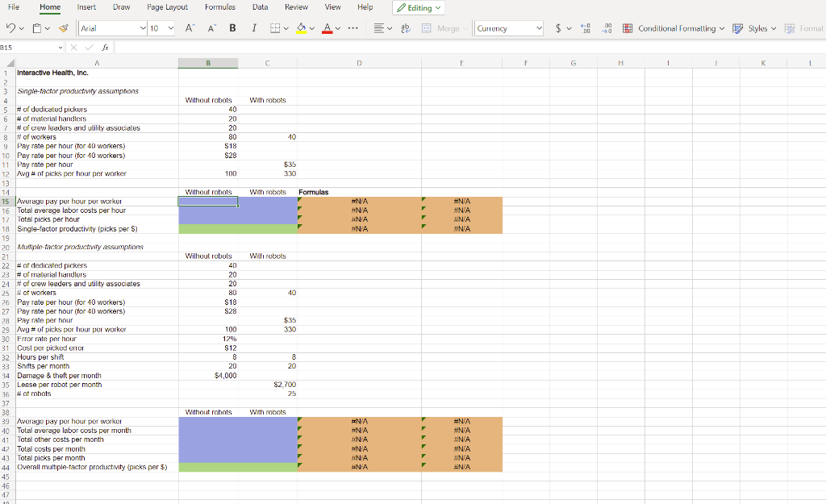Open the Data menu
This screenshot has width=826, height=504.
[259, 7]
